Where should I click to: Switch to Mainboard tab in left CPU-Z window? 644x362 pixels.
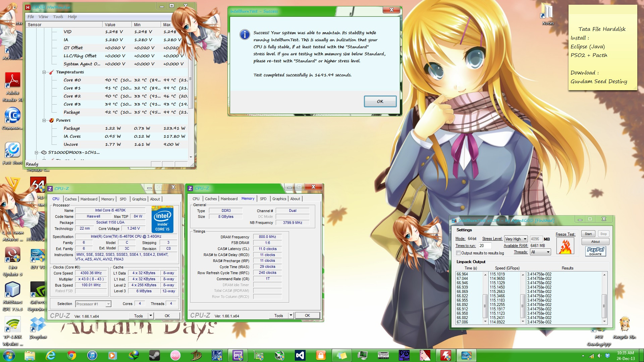point(89,199)
